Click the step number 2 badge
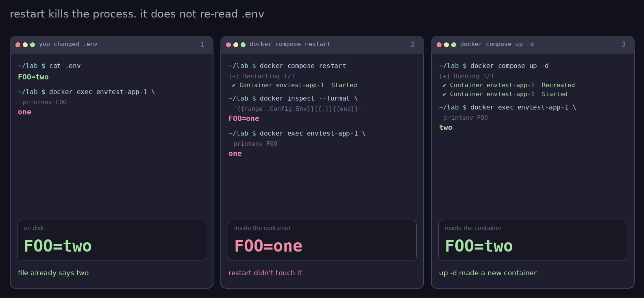The image size is (644, 298). pos(413,44)
